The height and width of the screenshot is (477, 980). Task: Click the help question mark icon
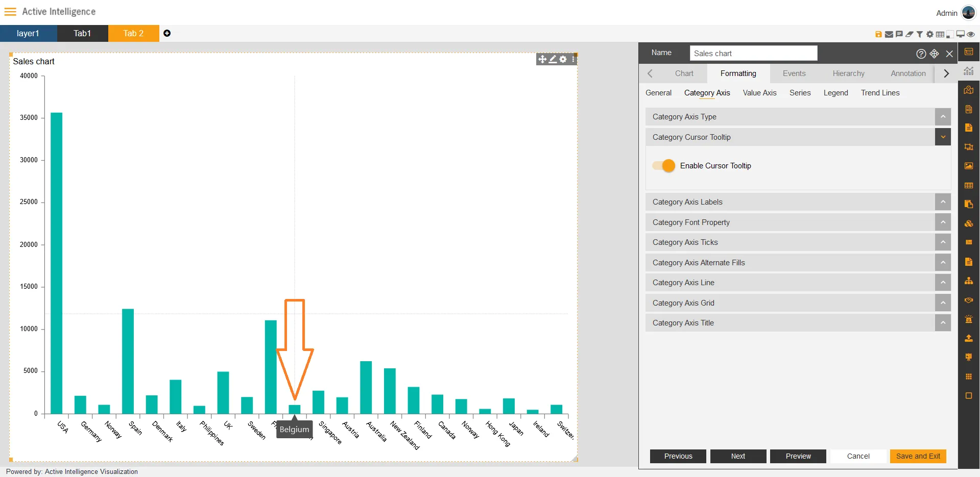tap(921, 54)
